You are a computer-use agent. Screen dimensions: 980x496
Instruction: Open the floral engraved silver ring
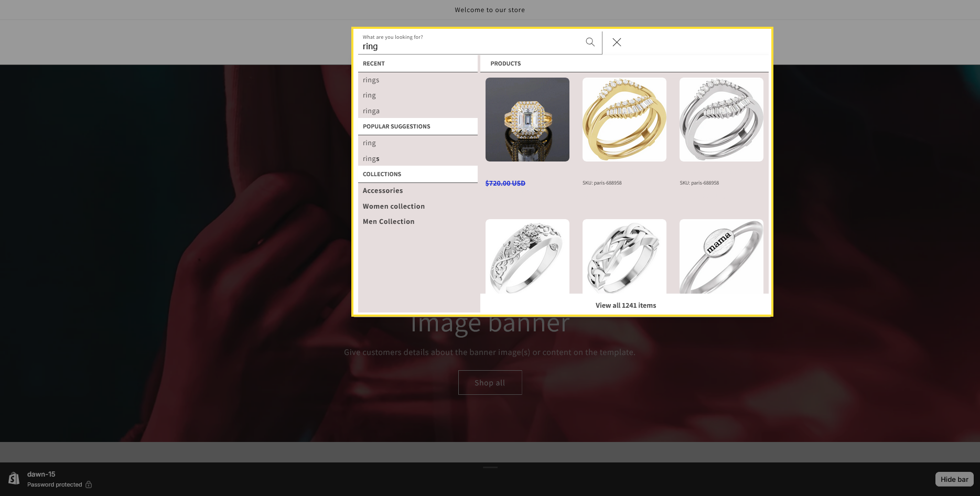point(527,257)
